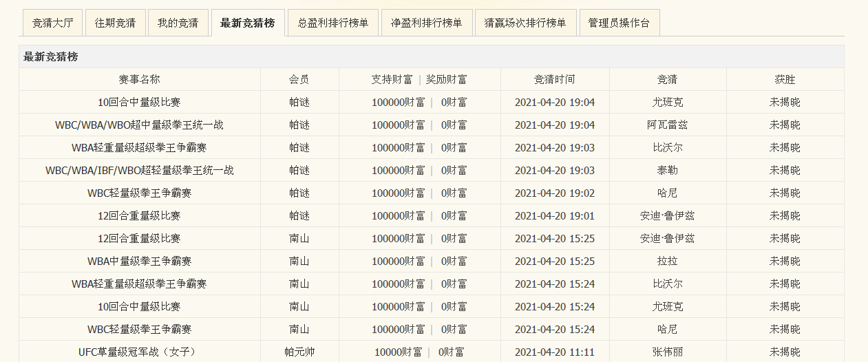Click 未揭晓 in the 泰勒 row

(x=785, y=170)
